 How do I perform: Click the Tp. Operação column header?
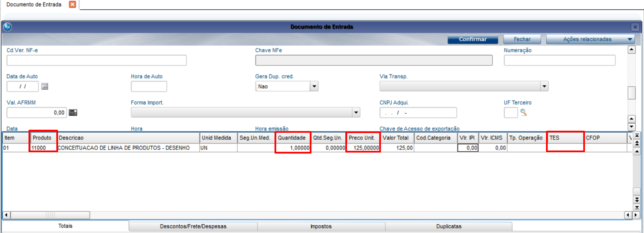[526, 138]
